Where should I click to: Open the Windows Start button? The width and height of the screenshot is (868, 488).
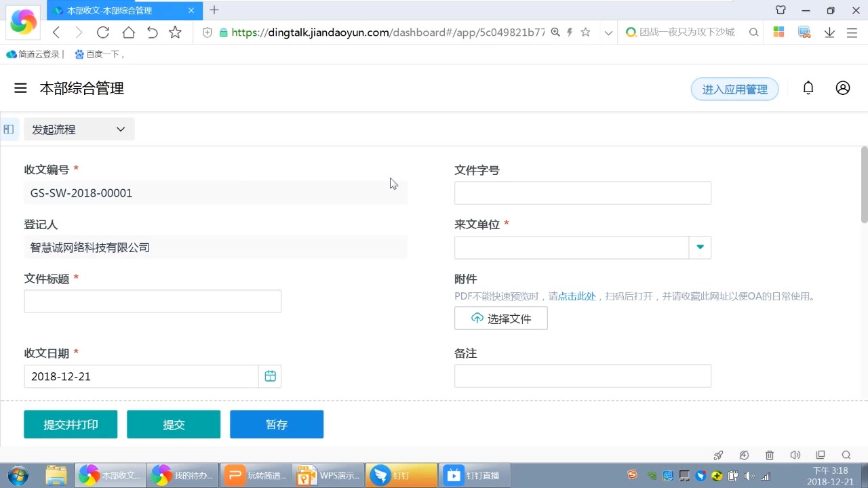click(x=18, y=475)
